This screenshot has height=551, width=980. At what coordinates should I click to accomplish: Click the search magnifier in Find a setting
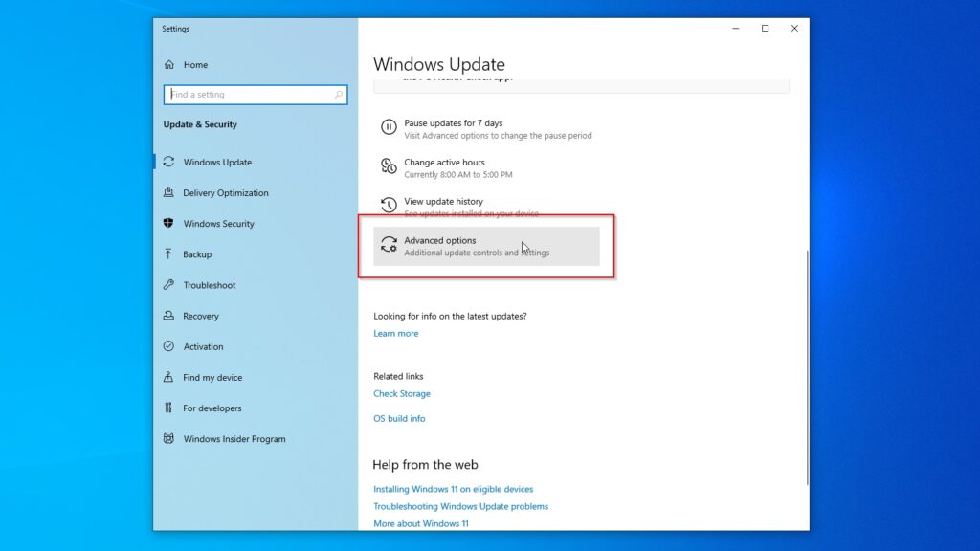(339, 95)
